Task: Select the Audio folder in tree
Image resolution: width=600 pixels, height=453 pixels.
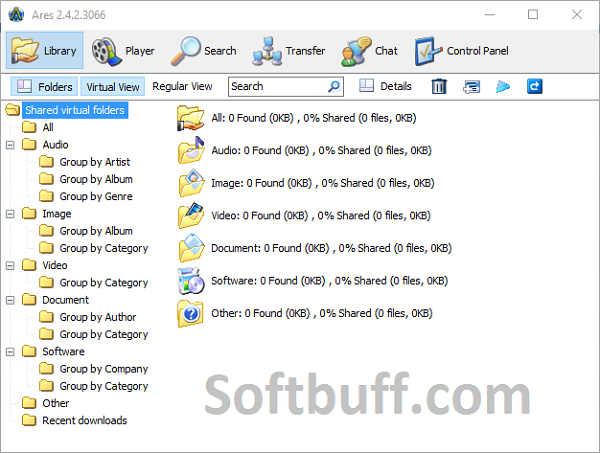Action: (x=55, y=145)
